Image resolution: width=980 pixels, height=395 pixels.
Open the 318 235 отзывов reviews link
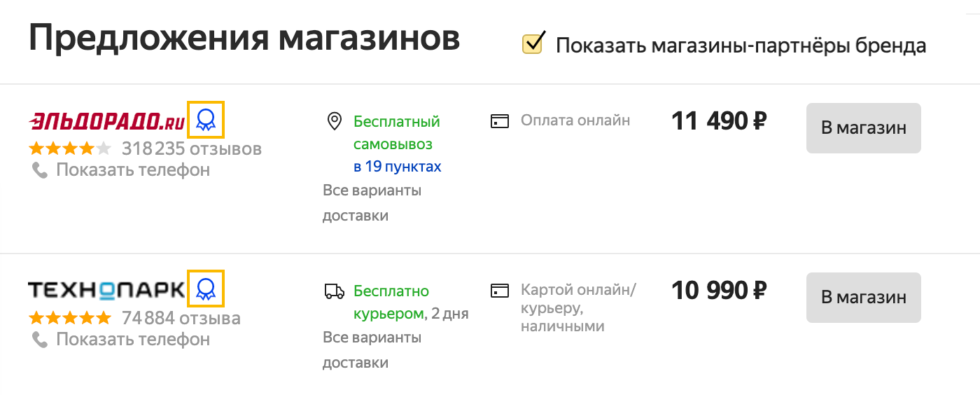192,148
